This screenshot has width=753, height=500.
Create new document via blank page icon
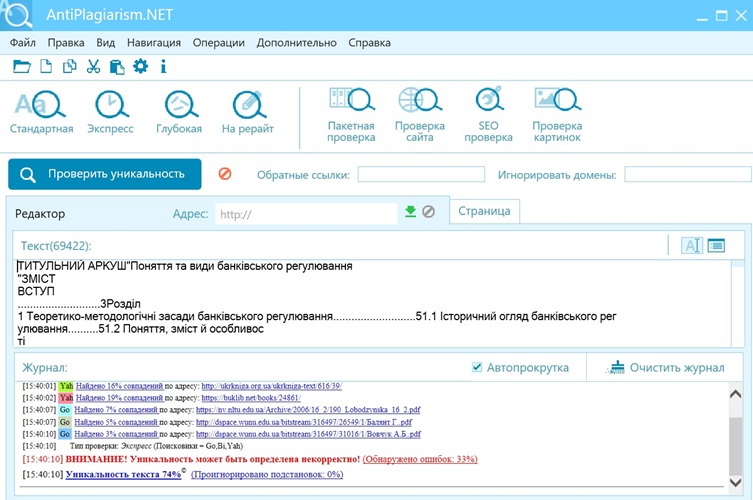(x=46, y=66)
